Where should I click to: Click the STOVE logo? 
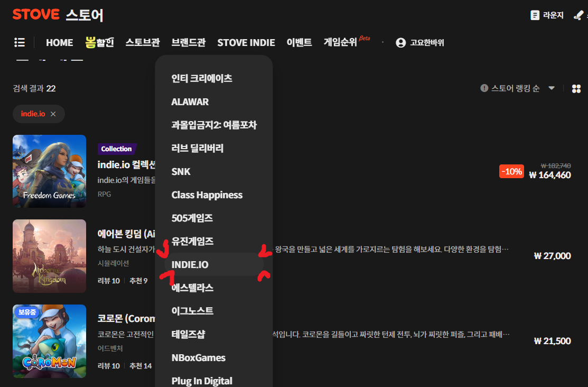(36, 15)
